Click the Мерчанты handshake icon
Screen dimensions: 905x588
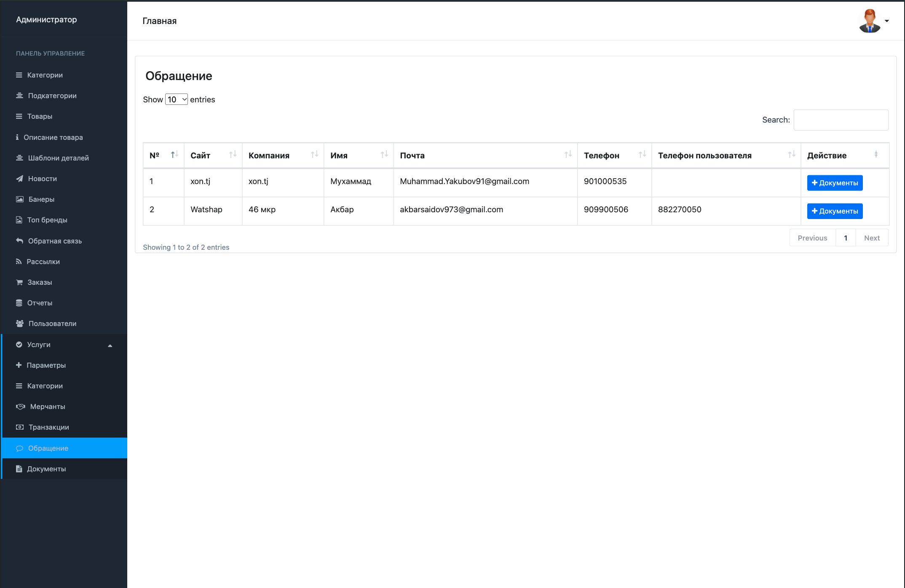(21, 406)
